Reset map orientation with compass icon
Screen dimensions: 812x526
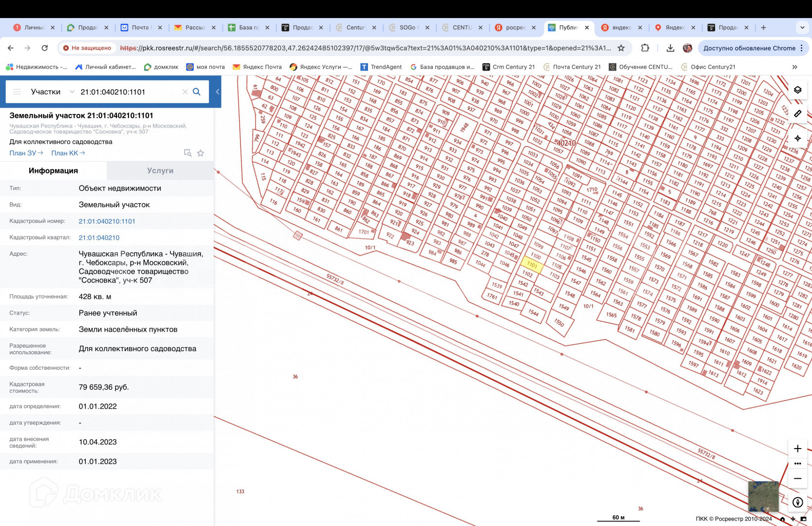[x=797, y=502]
